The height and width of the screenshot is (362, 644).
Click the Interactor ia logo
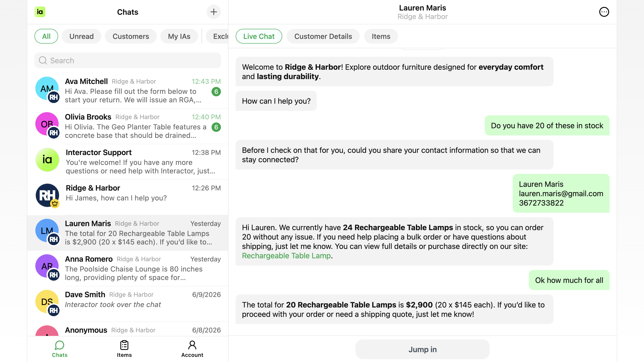40,12
